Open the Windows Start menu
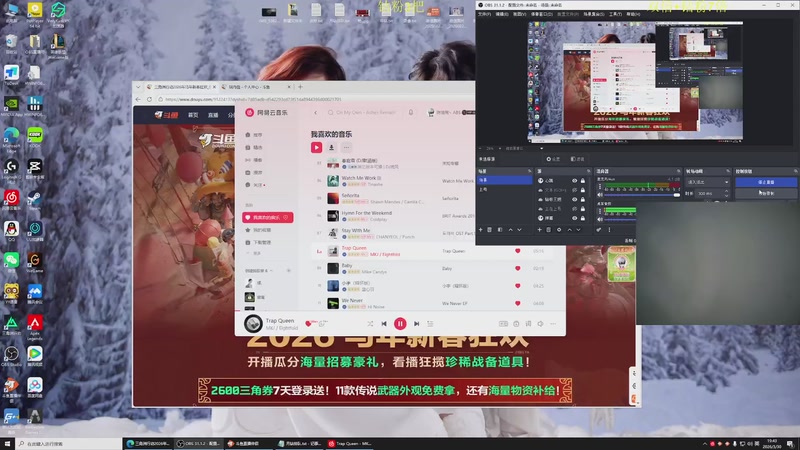 coord(7,444)
